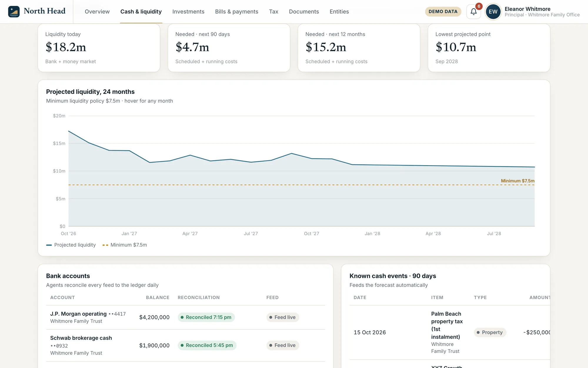
Task: Switch to the Entities tab
Action: 339,11
